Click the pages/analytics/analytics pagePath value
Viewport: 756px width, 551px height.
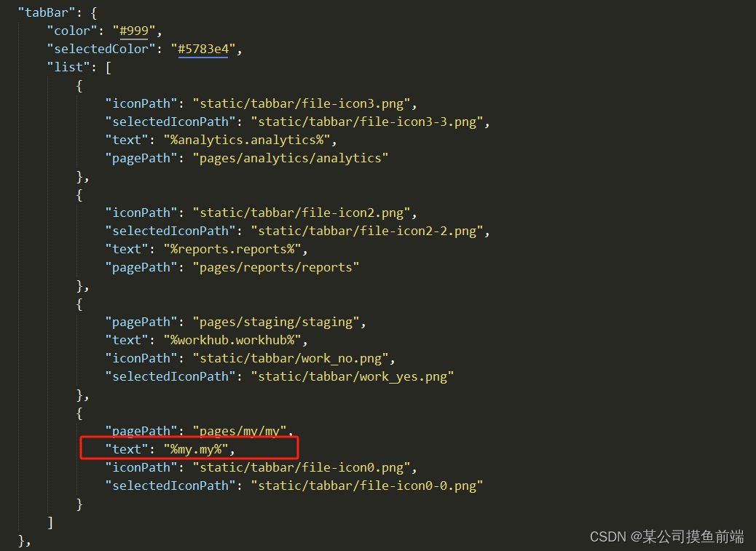[x=291, y=159]
